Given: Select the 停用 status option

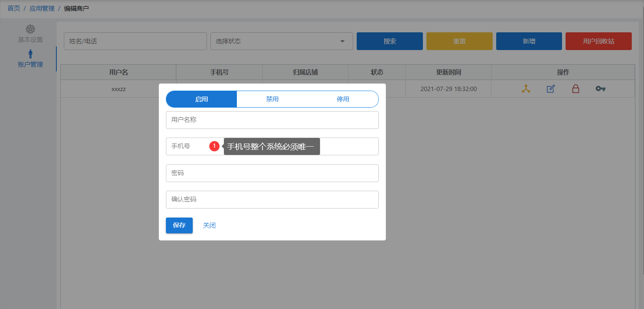Looking at the screenshot, I should click(343, 99).
